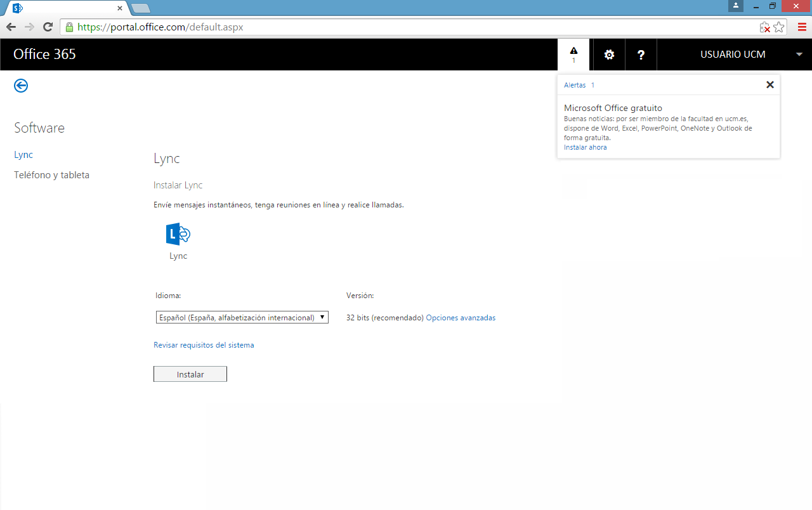Click the browser back arrow
Image resolution: width=812 pixels, height=510 pixels.
click(x=11, y=27)
